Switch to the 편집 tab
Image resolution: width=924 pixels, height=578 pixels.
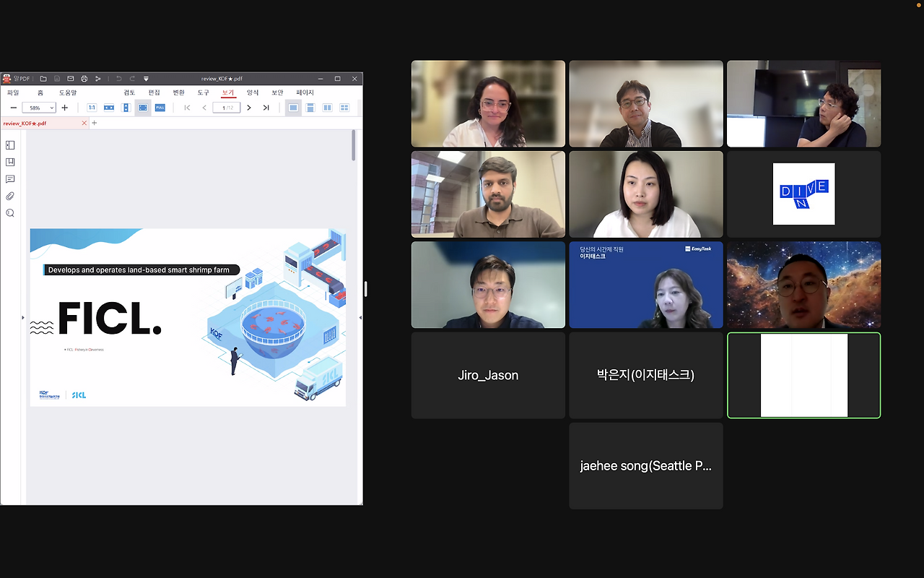[154, 92]
